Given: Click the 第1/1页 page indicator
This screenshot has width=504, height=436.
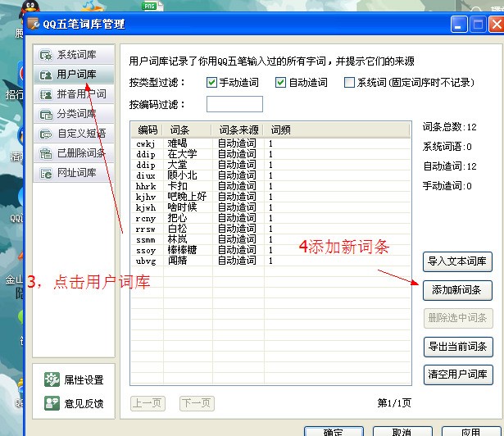Looking at the screenshot, I should pos(394,403).
